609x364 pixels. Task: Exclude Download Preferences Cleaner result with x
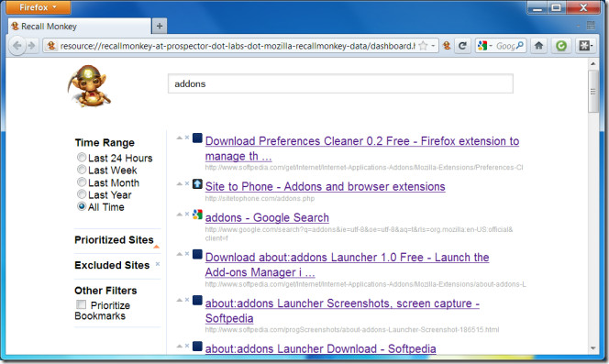pyautogui.click(x=187, y=138)
